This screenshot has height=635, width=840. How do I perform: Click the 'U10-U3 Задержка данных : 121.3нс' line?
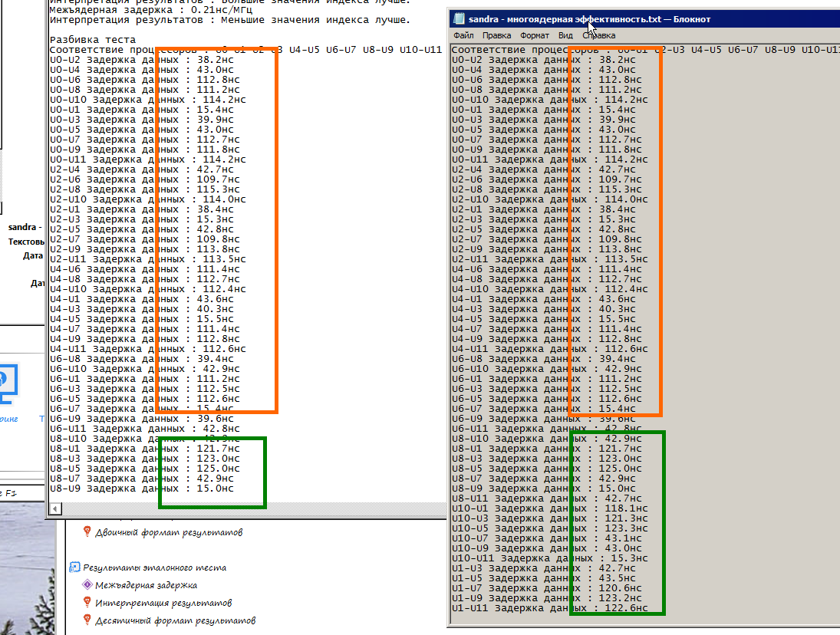tap(549, 518)
